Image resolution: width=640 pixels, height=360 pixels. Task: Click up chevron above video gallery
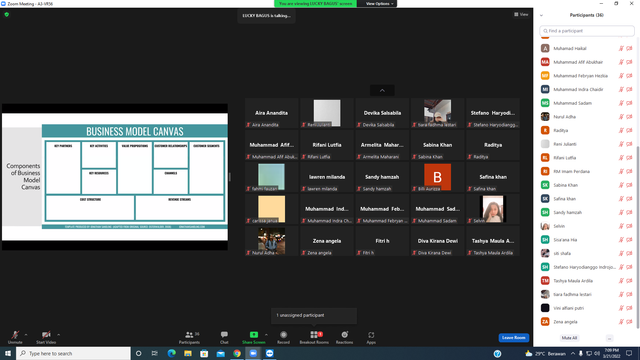[x=382, y=90]
